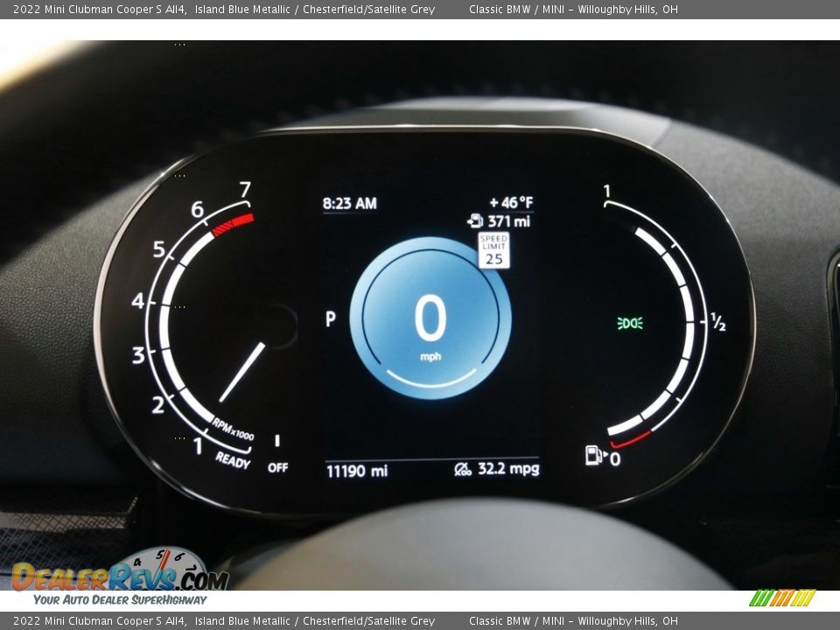The image size is (840, 630).
Task: Tap the RPMx1000 label
Action: (x=233, y=429)
